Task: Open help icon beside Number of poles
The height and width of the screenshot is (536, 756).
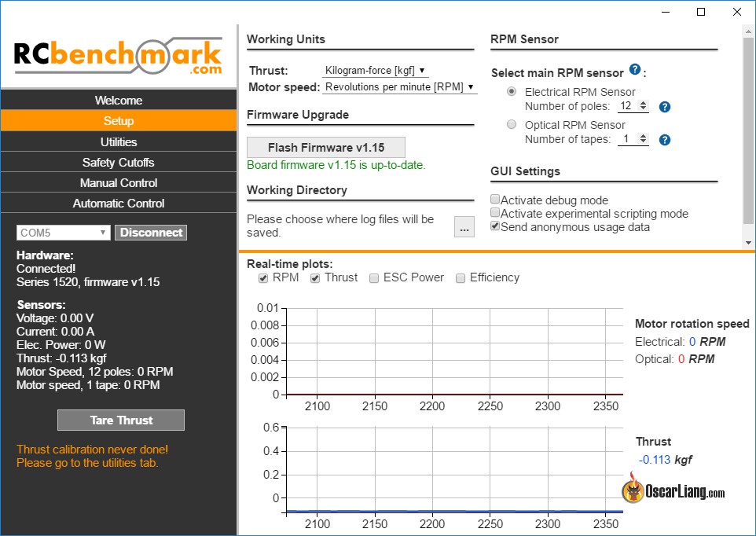Action: pyautogui.click(x=664, y=107)
